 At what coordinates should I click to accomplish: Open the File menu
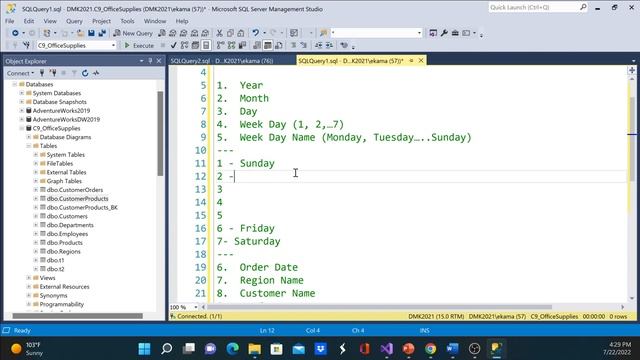[10, 21]
